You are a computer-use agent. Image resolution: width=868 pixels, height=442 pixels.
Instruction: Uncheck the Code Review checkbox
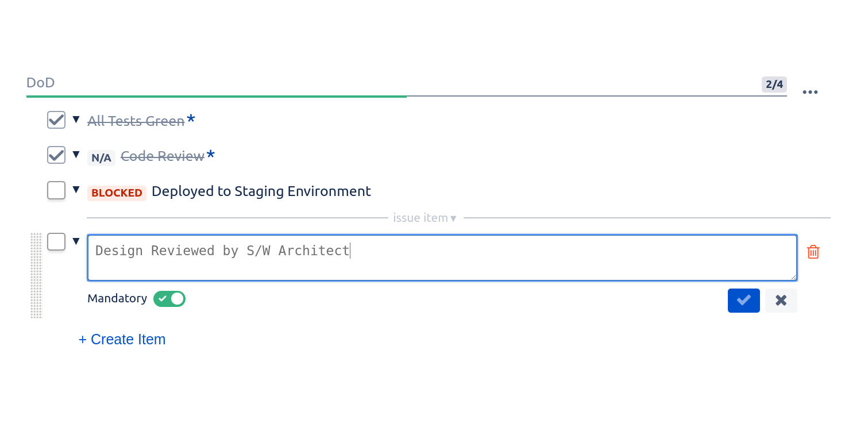(x=56, y=155)
